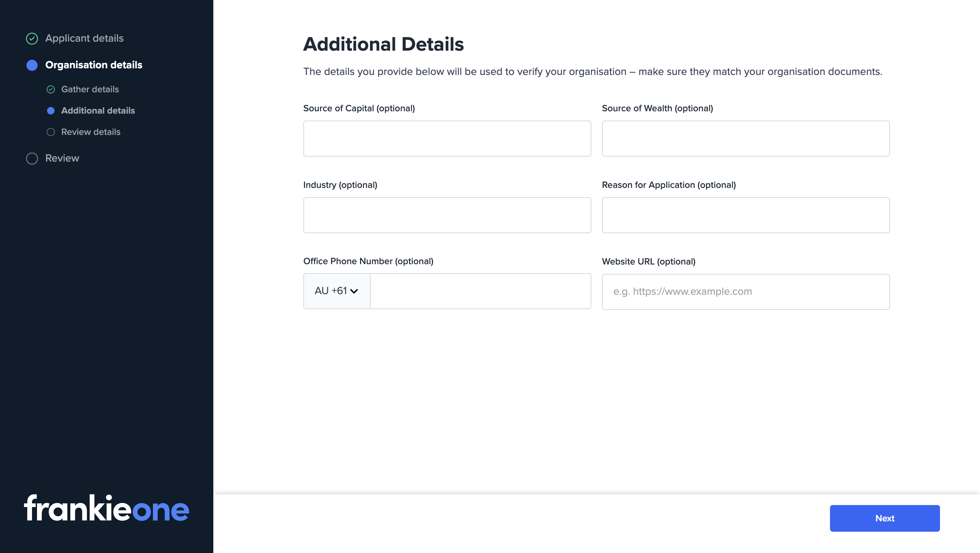Navigate to Applicant details in the sidebar

[x=84, y=38]
